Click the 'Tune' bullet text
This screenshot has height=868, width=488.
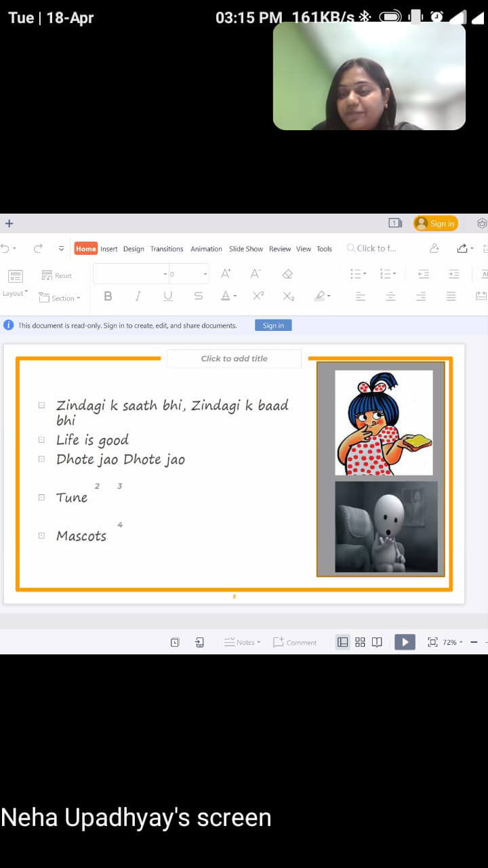[x=72, y=498]
